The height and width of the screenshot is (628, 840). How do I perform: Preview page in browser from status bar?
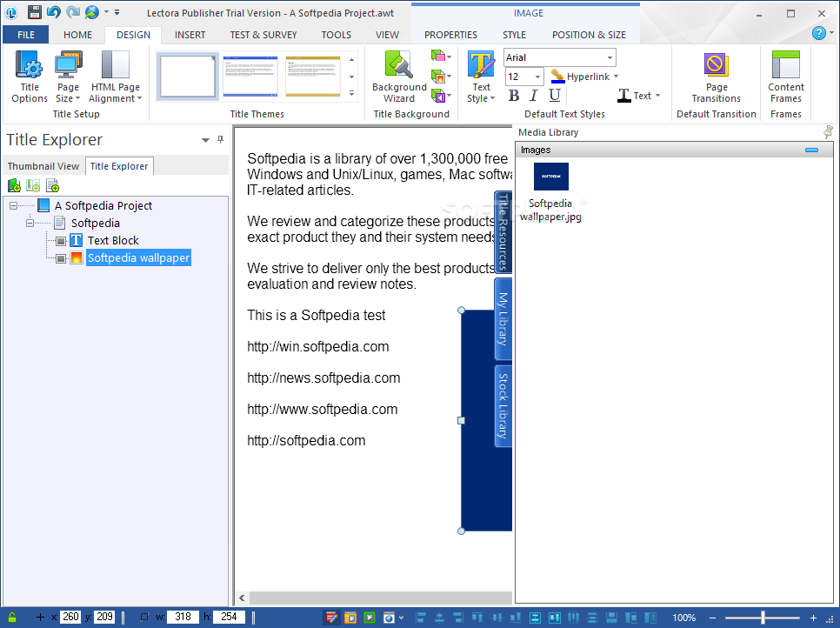(389, 618)
